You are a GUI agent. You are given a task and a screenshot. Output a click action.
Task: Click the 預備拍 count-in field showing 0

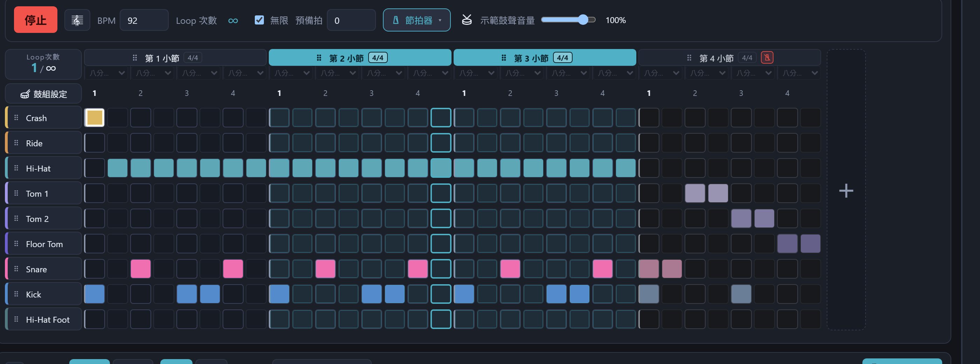pyautogui.click(x=351, y=20)
